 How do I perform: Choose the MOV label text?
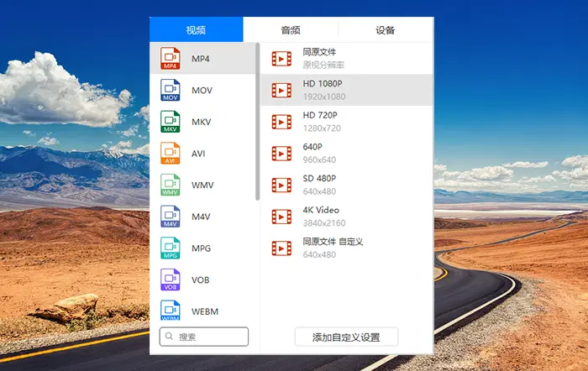pyautogui.click(x=202, y=91)
